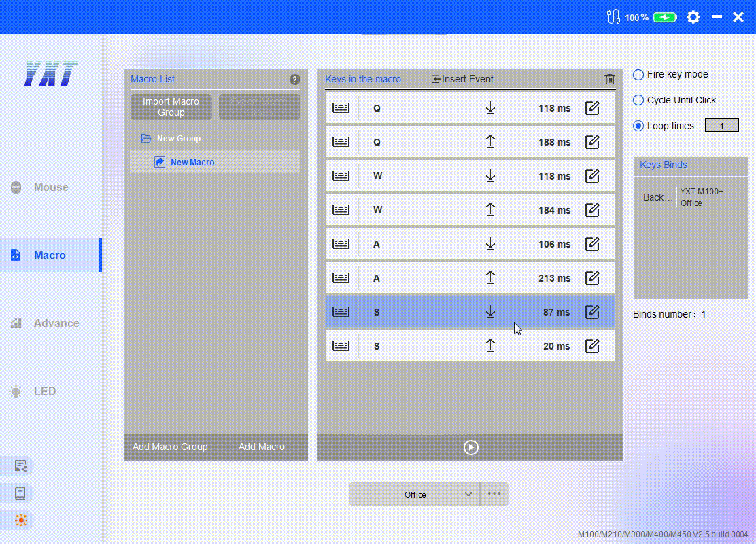
Task: Click the Import Macro Group button
Action: (x=171, y=106)
